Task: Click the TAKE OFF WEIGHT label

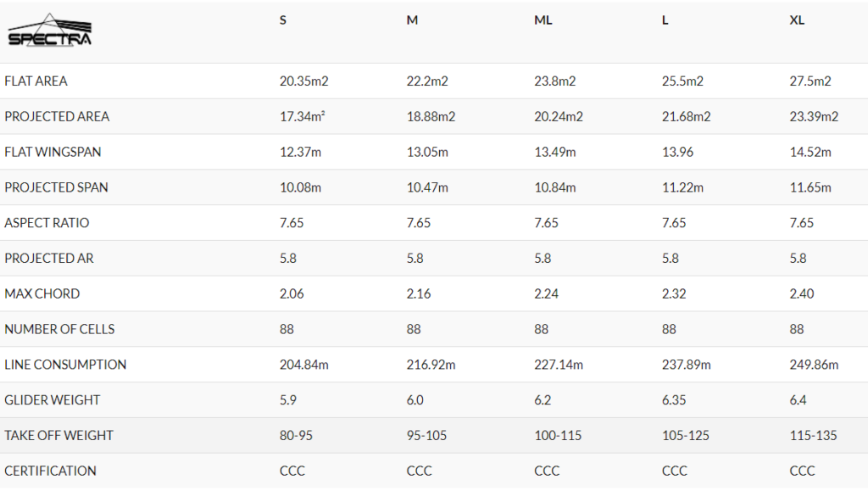Action: point(58,436)
